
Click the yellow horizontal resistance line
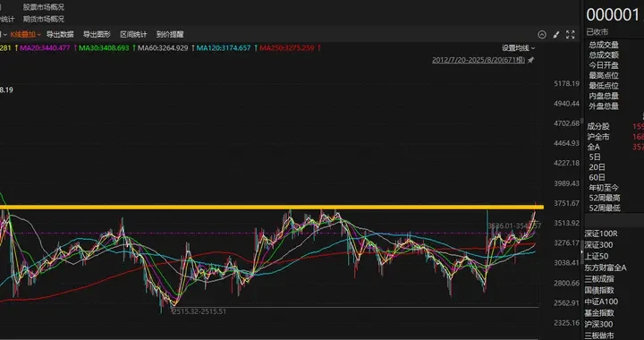pos(272,208)
